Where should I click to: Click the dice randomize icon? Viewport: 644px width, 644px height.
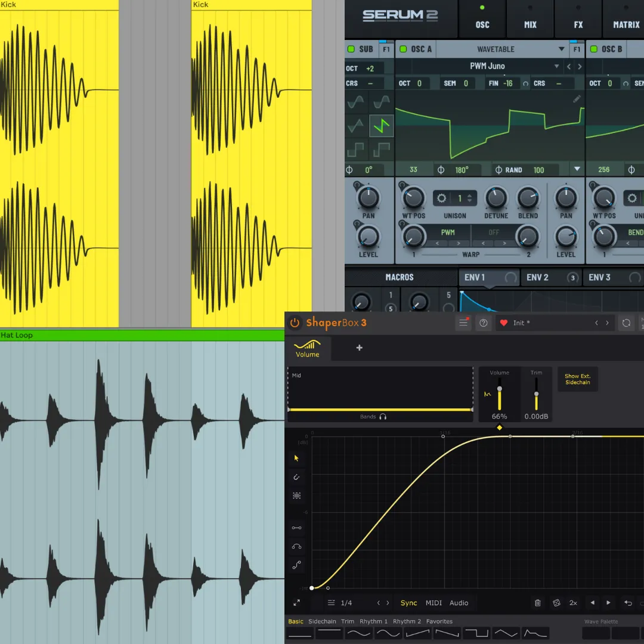coord(556,602)
